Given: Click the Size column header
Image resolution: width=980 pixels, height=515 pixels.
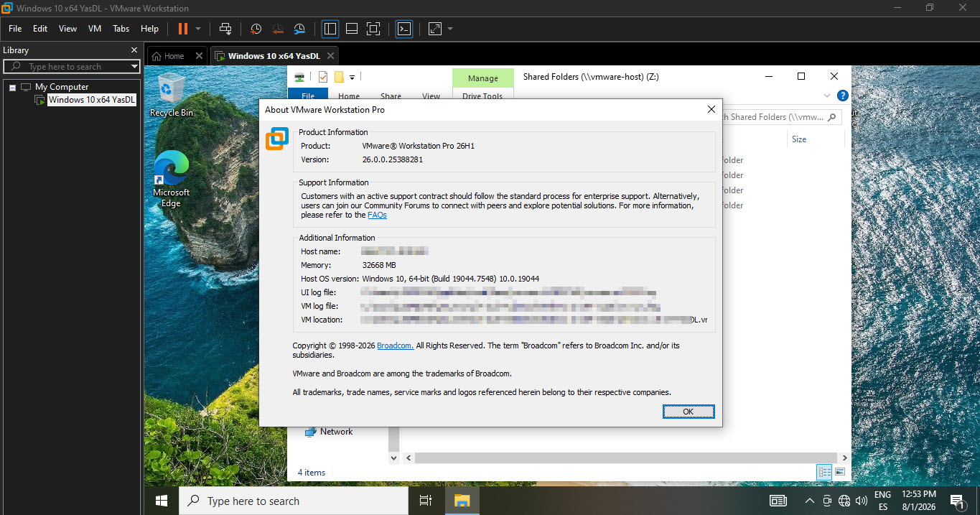Looking at the screenshot, I should click(x=799, y=139).
